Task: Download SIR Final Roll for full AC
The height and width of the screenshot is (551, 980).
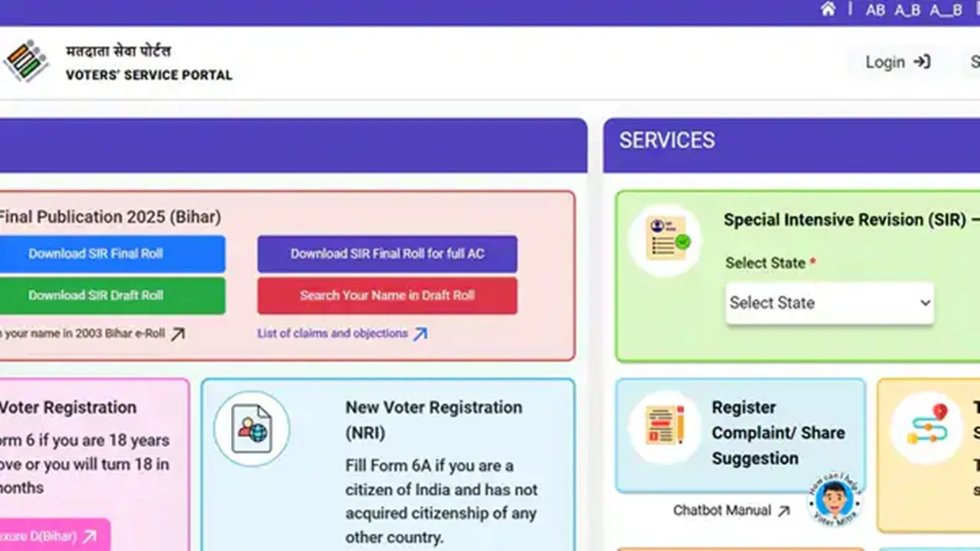Action: click(387, 254)
